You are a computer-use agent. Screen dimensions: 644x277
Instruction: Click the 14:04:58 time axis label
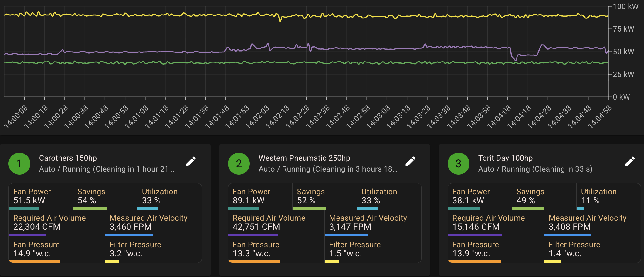(600, 117)
